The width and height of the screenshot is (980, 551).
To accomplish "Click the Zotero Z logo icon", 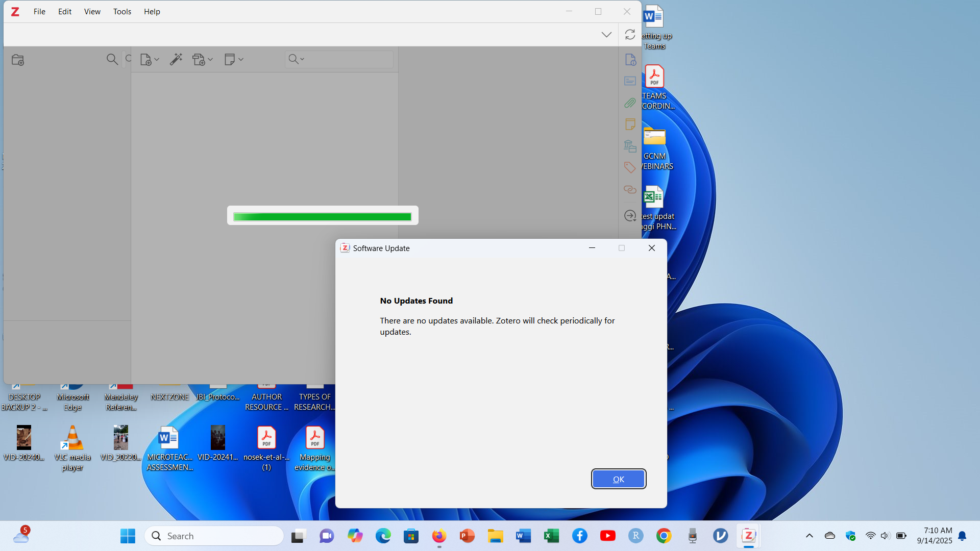I will tap(15, 11).
